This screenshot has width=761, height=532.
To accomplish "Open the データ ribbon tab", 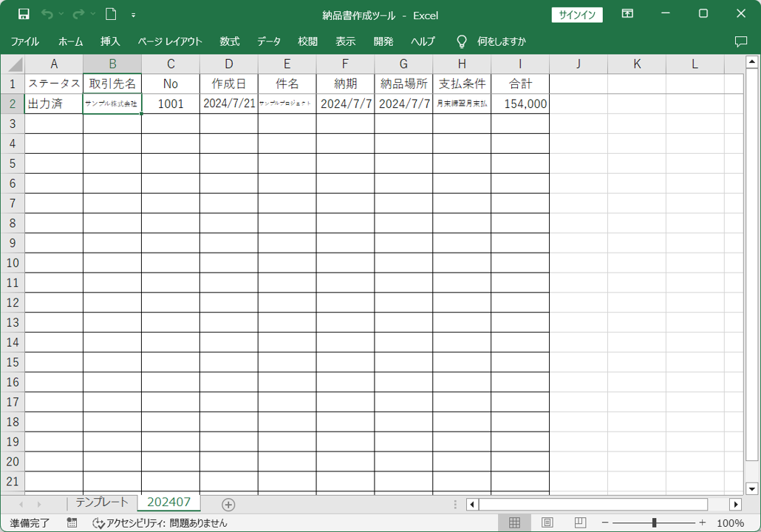I will 269,41.
